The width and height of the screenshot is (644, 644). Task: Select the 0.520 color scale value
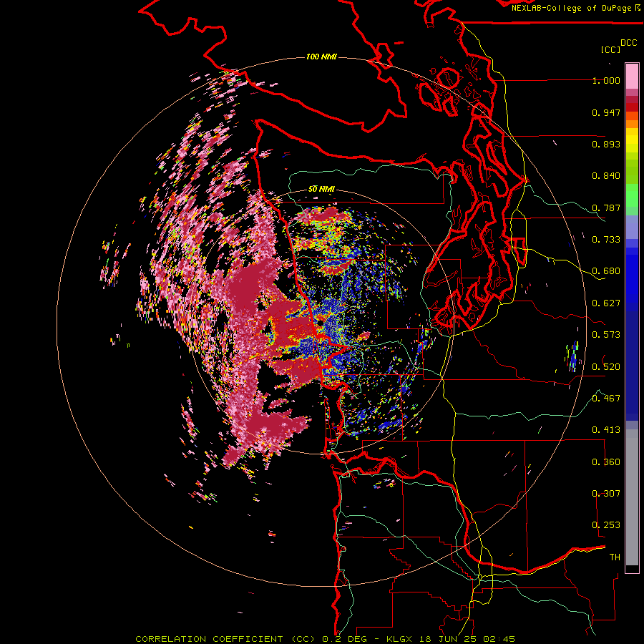606,367
